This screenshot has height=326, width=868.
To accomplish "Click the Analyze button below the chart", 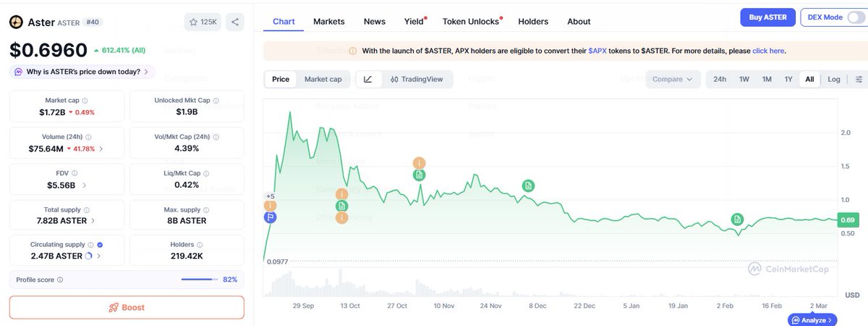I will click(x=812, y=319).
